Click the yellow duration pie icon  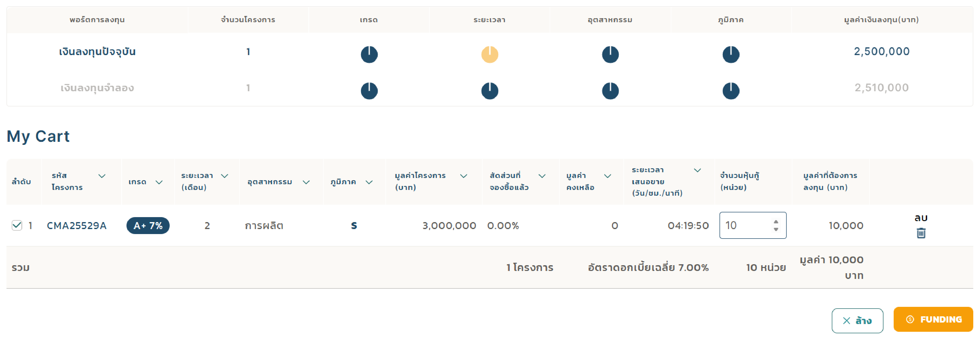[x=490, y=54]
